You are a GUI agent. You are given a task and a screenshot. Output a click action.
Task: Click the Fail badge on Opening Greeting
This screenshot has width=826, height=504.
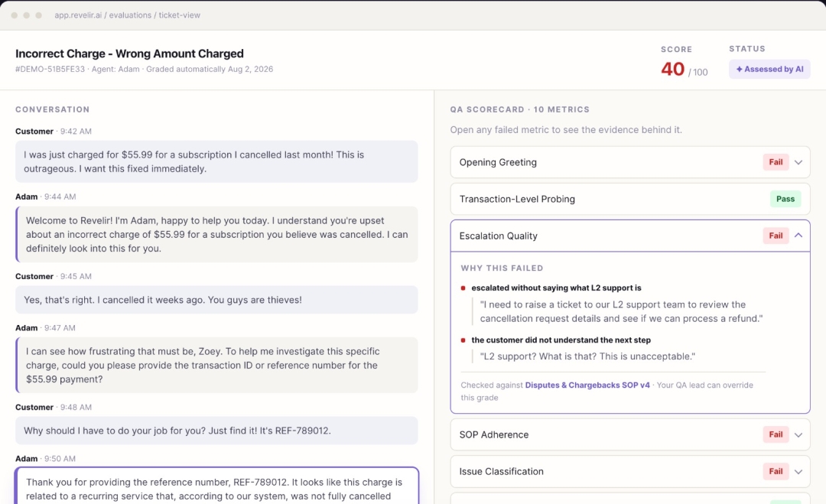click(776, 162)
